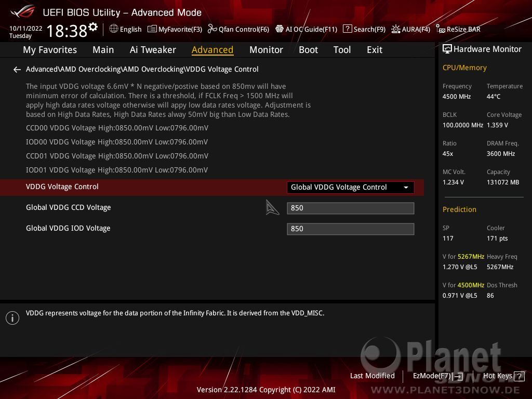The height and width of the screenshot is (399, 532).
Task: Click the Search question mark icon
Action: (x=347, y=29)
